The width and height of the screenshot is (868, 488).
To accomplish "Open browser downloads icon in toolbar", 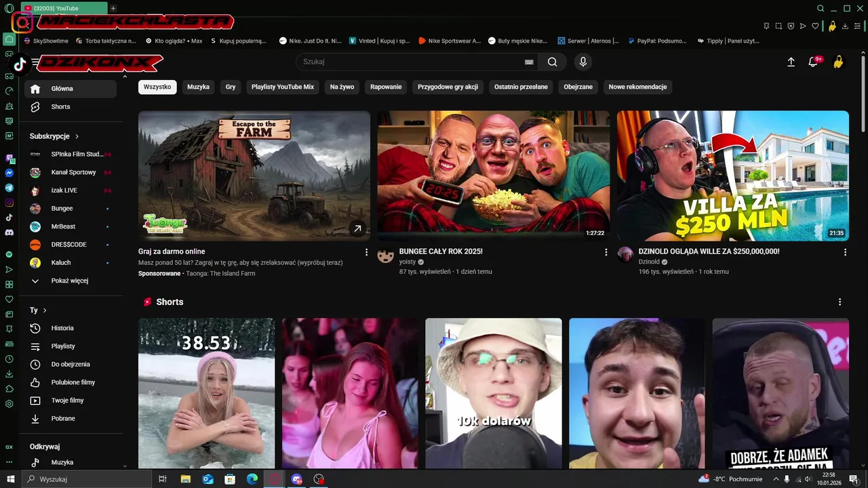I will pos(845,26).
